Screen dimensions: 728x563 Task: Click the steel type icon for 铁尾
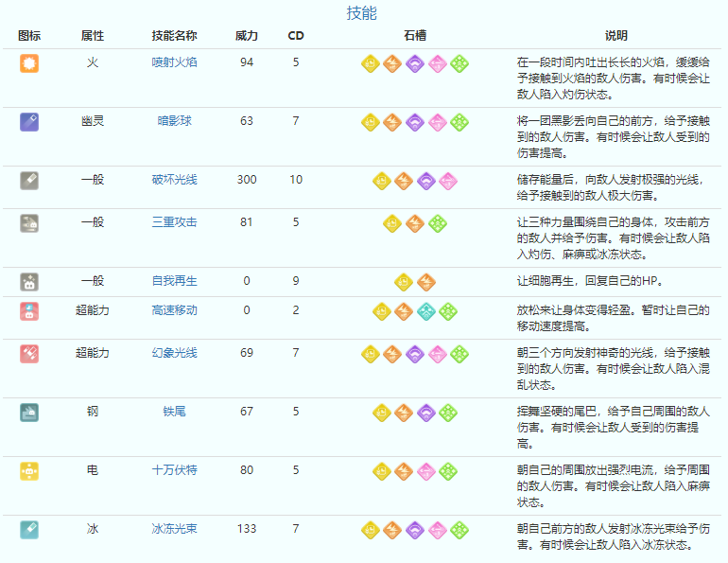click(29, 412)
